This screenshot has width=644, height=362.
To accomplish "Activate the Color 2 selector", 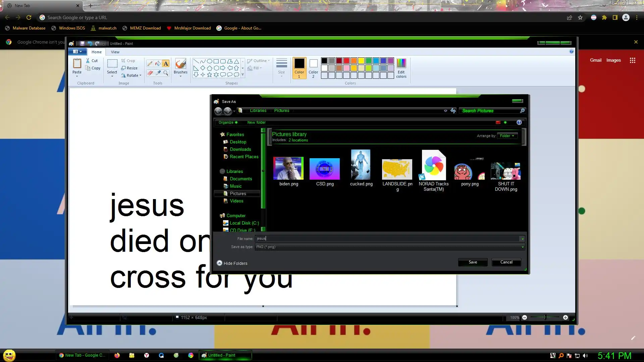I will click(x=313, y=68).
